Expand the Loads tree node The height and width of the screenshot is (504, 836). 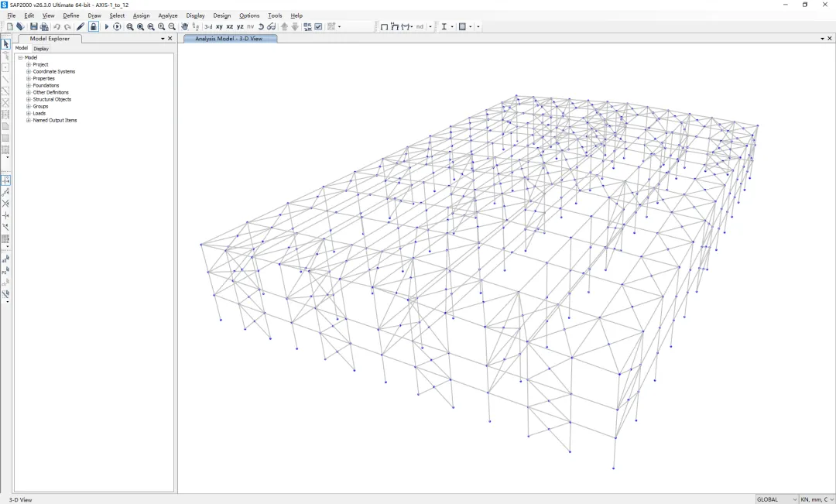coord(29,113)
